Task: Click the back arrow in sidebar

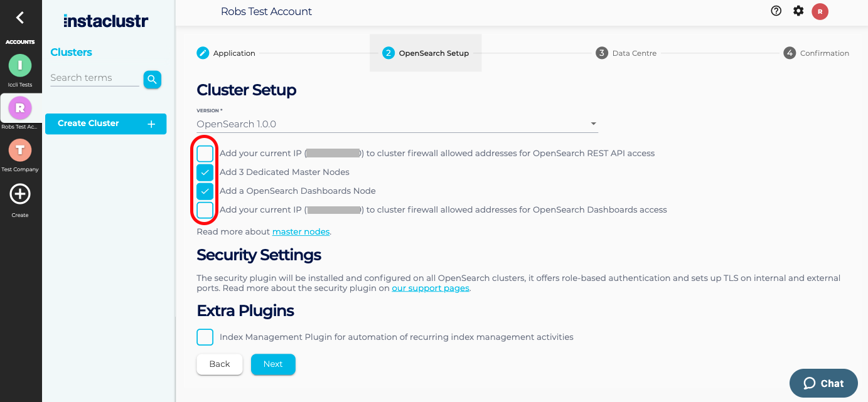Action: point(20,18)
